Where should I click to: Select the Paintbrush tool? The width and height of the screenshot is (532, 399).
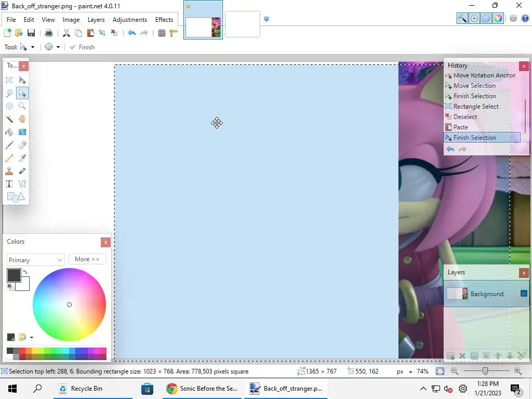[9, 145]
